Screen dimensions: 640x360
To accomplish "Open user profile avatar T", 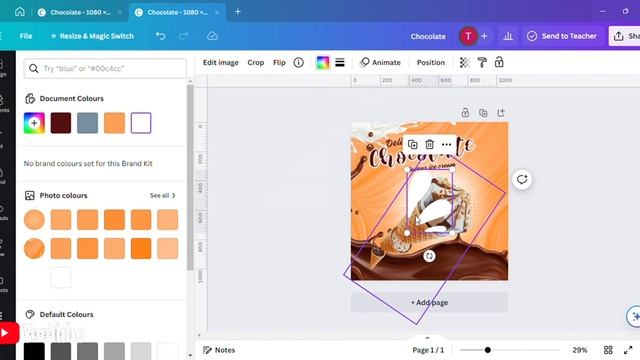I will (x=468, y=36).
